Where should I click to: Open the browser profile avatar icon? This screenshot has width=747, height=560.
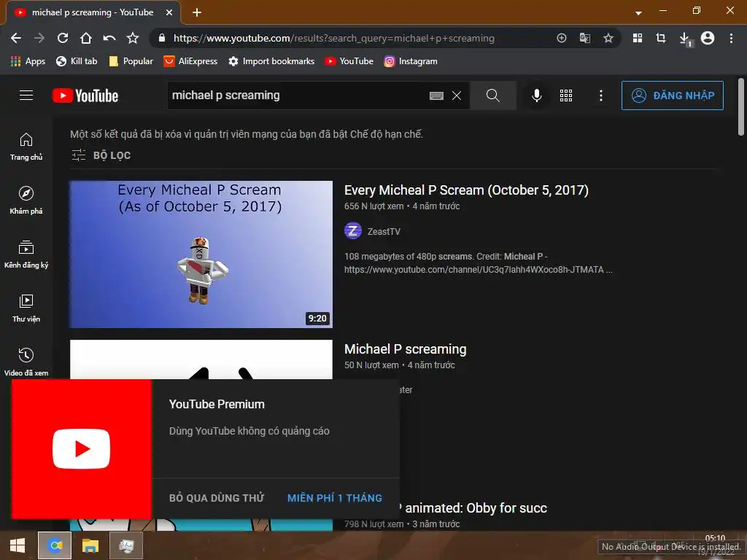tap(708, 38)
